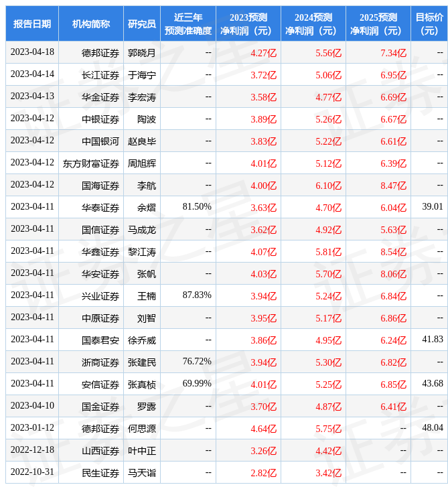The width and height of the screenshot is (448, 489).
Task: Select institution 东方财富证券
Action: click(91, 163)
